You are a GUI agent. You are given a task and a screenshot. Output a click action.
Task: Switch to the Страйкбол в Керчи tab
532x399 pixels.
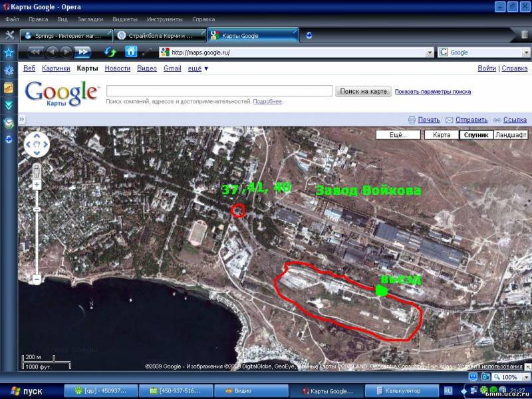(160, 36)
